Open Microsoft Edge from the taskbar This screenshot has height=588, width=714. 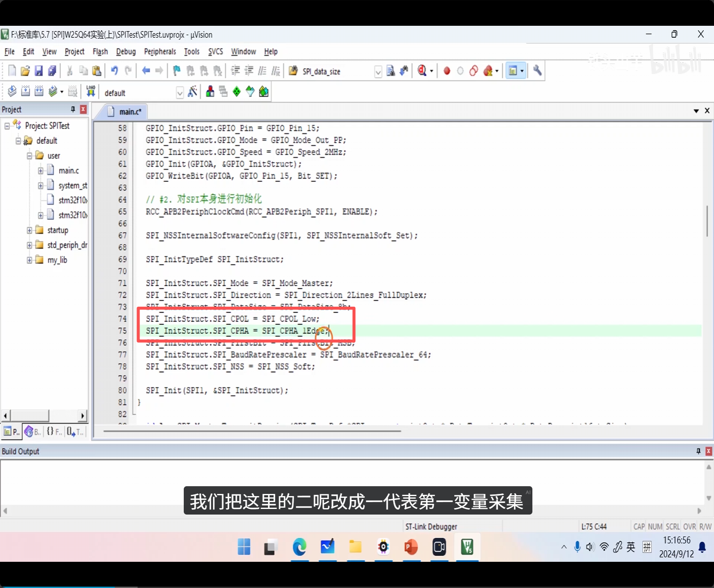pyautogui.click(x=300, y=547)
